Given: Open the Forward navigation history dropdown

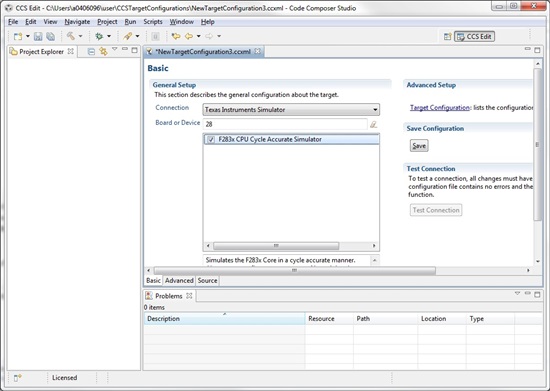Looking at the screenshot, I should 219,36.
